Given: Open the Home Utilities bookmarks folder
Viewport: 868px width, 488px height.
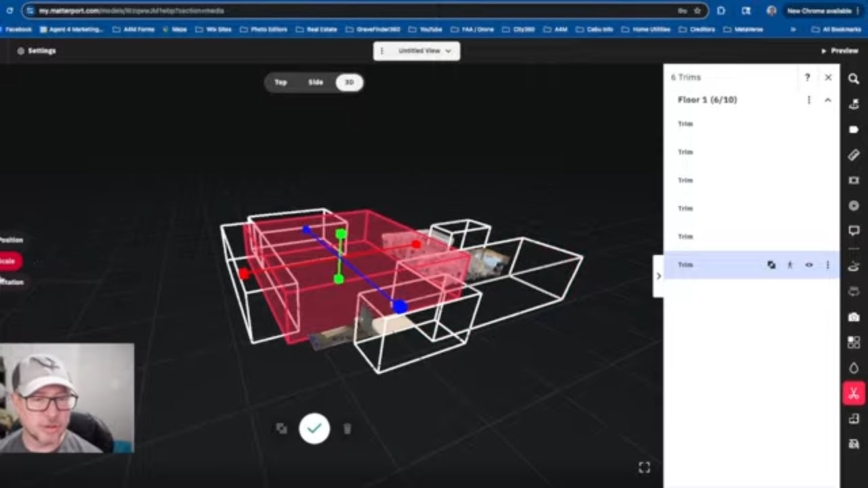Looking at the screenshot, I should [x=646, y=30].
